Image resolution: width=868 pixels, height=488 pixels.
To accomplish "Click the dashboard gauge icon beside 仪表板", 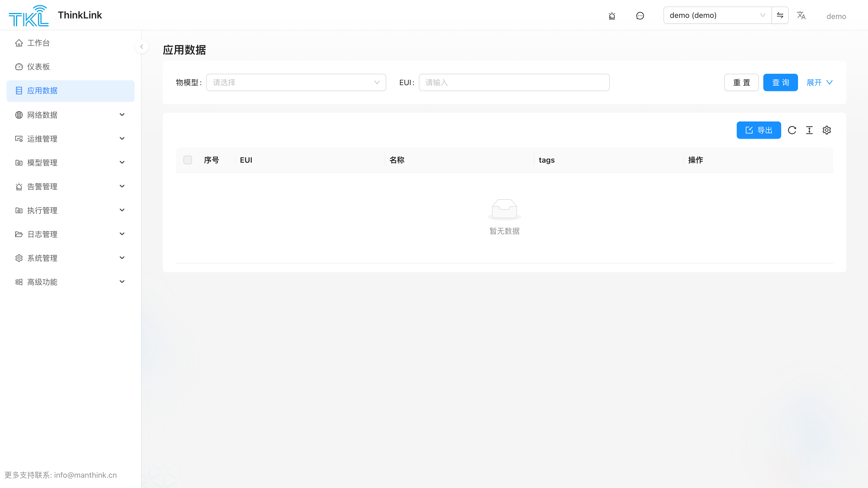I will tap(19, 67).
